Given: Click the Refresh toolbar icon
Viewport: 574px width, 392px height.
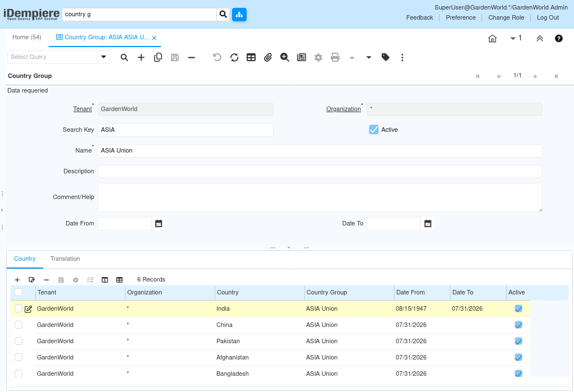Looking at the screenshot, I should pyautogui.click(x=234, y=58).
